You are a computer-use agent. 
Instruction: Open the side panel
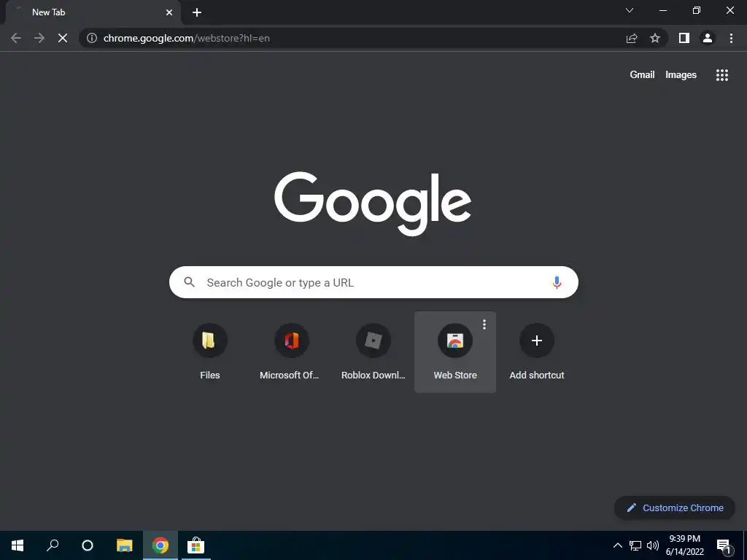(684, 38)
